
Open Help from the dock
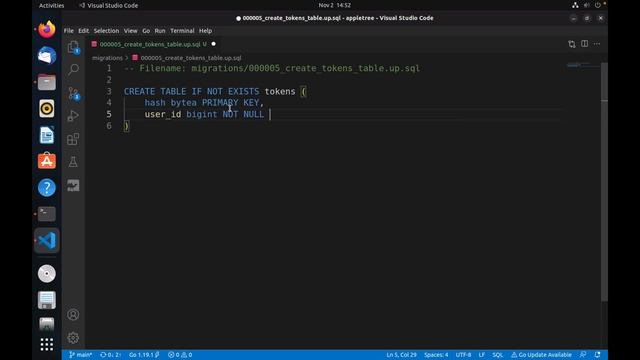47,188
